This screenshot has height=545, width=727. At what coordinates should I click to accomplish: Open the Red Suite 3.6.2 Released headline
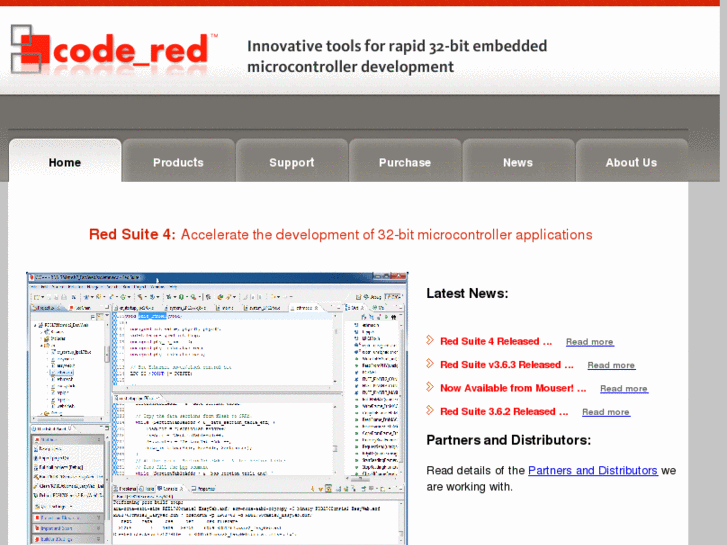tap(504, 411)
